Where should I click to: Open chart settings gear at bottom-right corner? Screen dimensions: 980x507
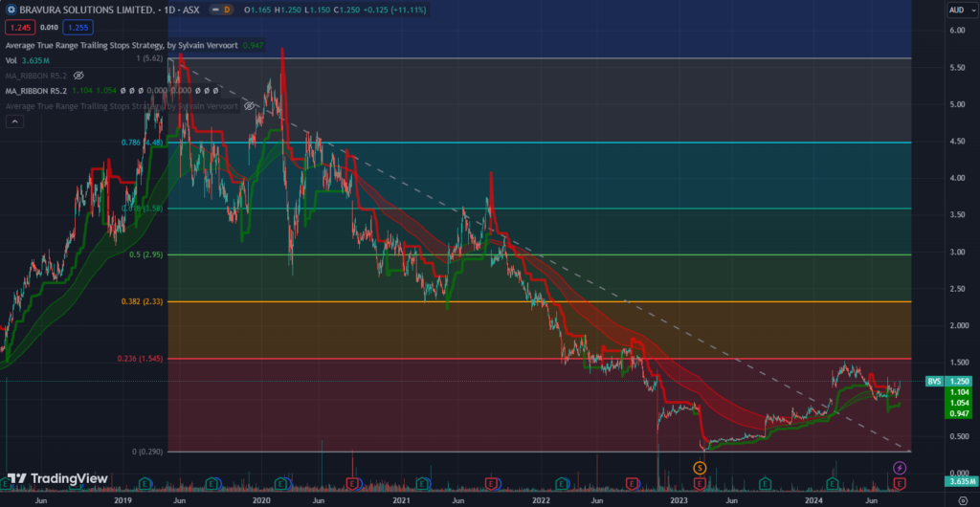pyautogui.click(x=963, y=500)
